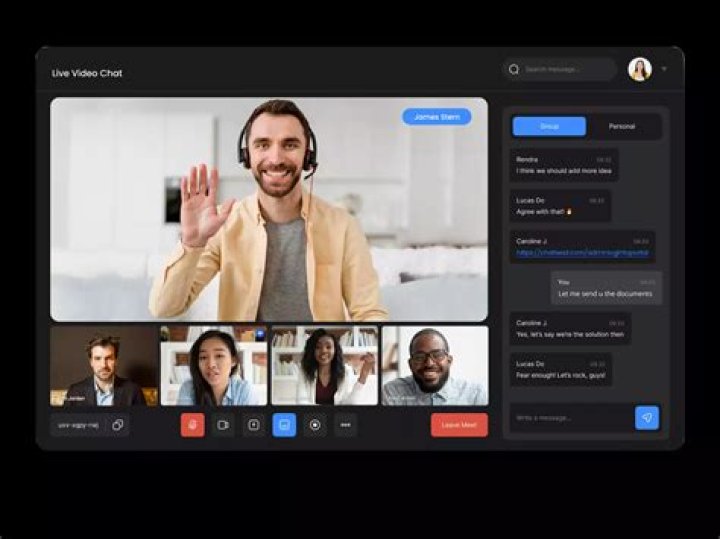Screen dimensions: 720x539
Task: Expand the dropdown arrow beside profile avatar
Action: (664, 69)
